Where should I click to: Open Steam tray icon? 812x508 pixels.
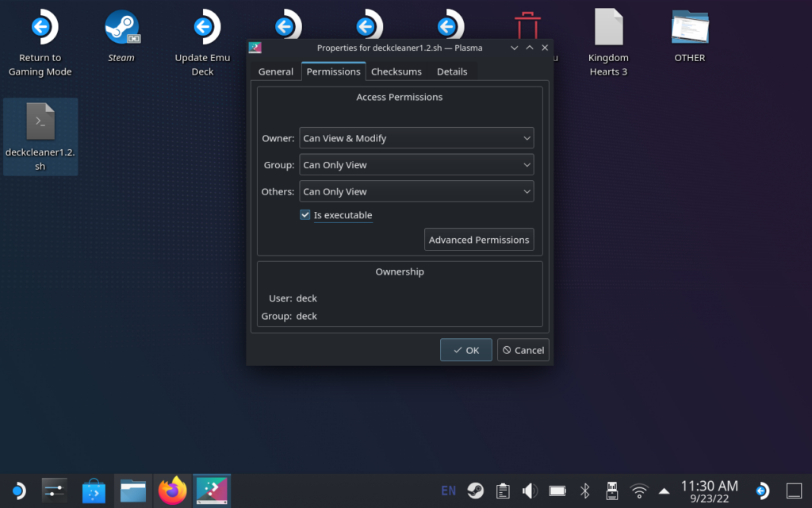click(x=476, y=491)
